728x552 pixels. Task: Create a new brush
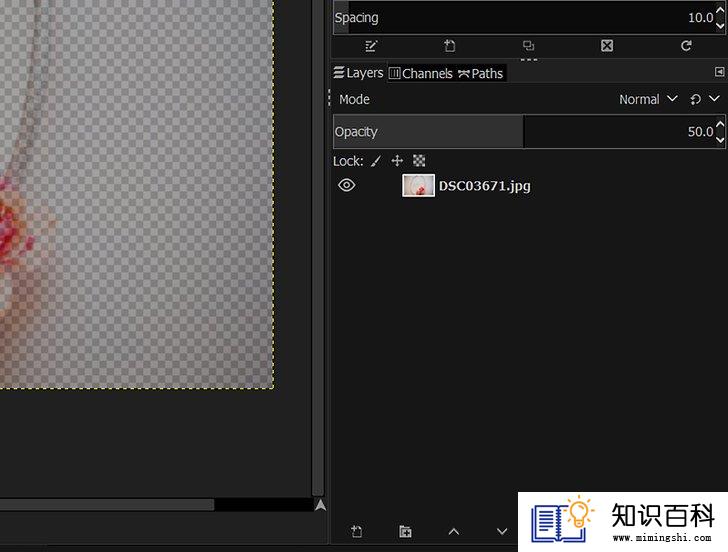click(x=449, y=46)
